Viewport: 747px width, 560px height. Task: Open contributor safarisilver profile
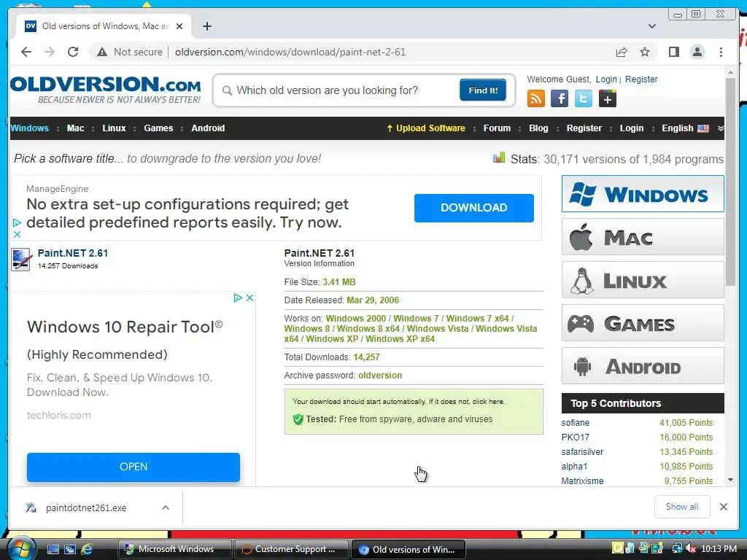point(582,452)
